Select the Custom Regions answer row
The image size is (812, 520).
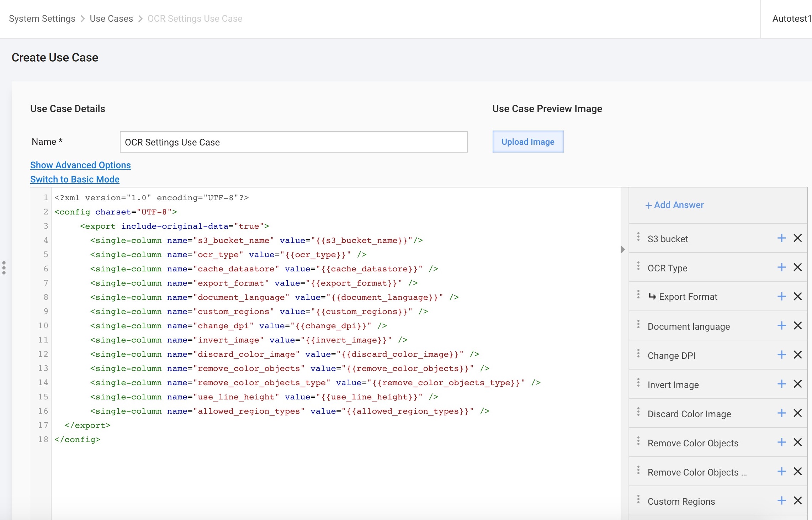point(718,501)
